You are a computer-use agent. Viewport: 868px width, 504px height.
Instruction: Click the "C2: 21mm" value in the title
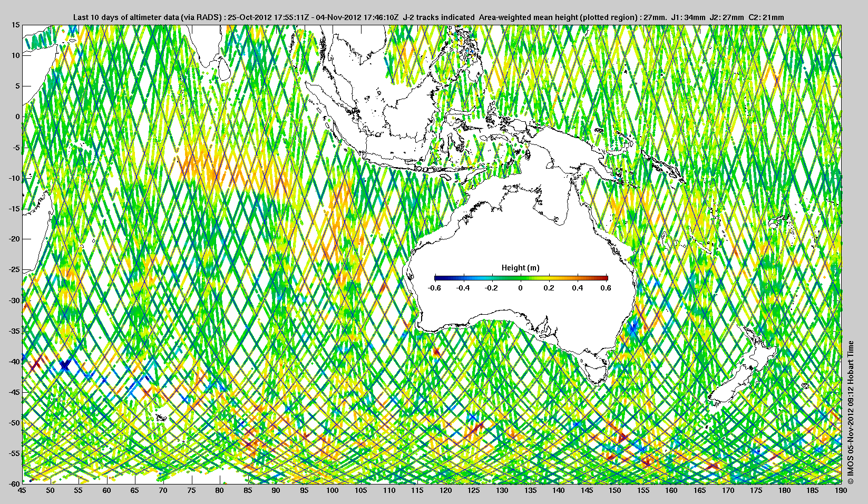766,17
